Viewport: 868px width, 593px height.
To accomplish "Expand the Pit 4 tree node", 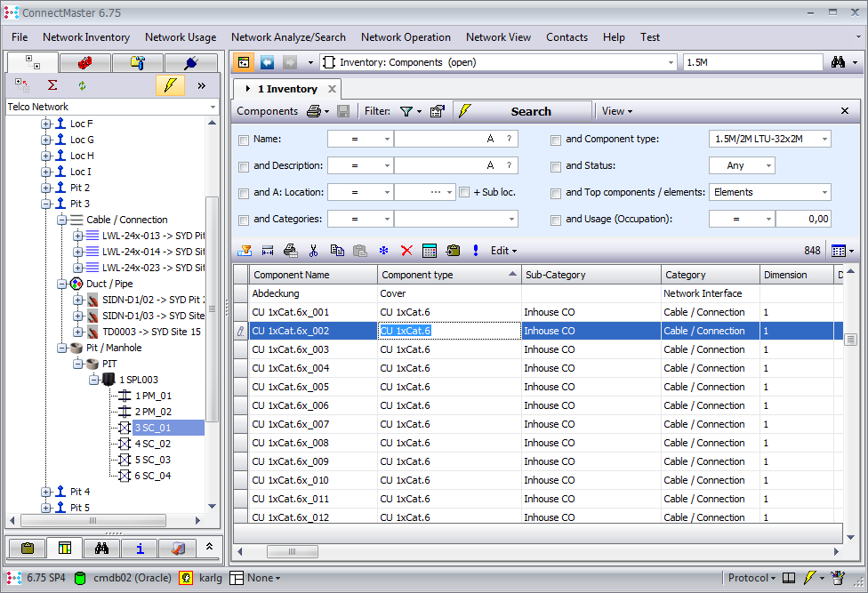I will [x=46, y=492].
